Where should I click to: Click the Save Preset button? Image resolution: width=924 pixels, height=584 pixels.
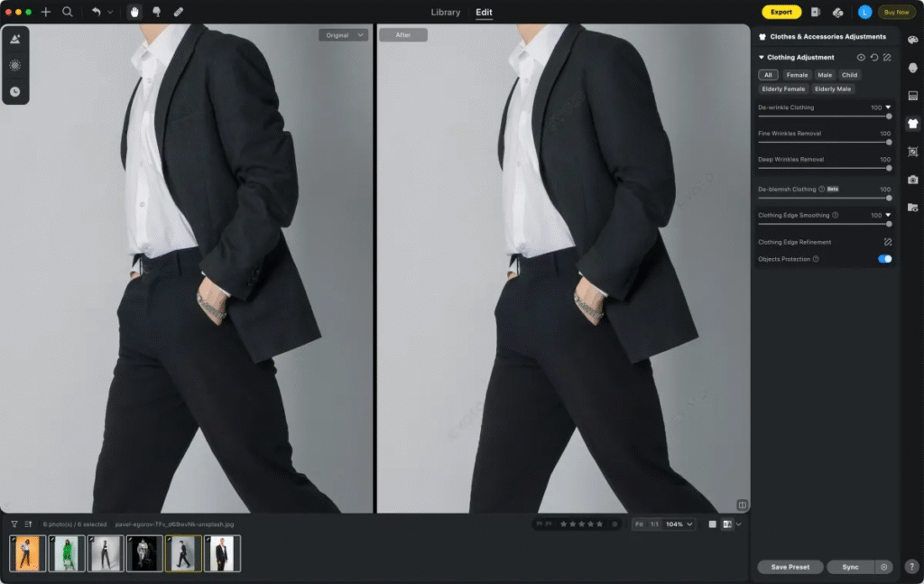(x=790, y=567)
